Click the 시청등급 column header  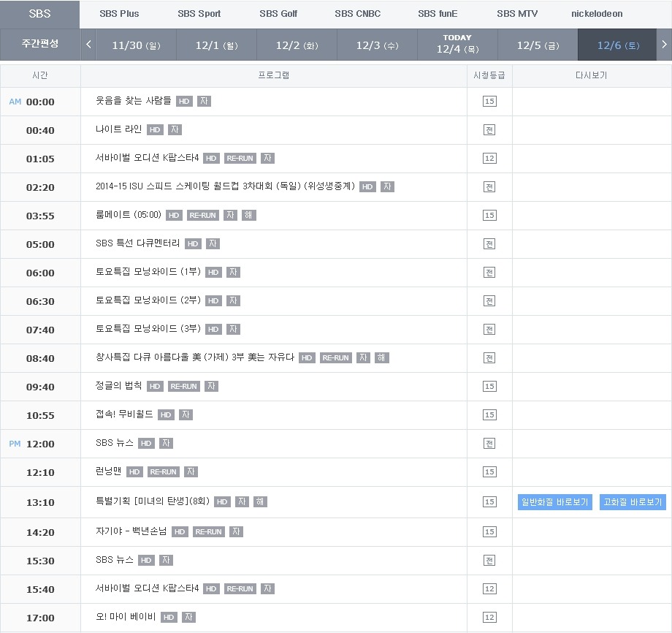pos(489,75)
